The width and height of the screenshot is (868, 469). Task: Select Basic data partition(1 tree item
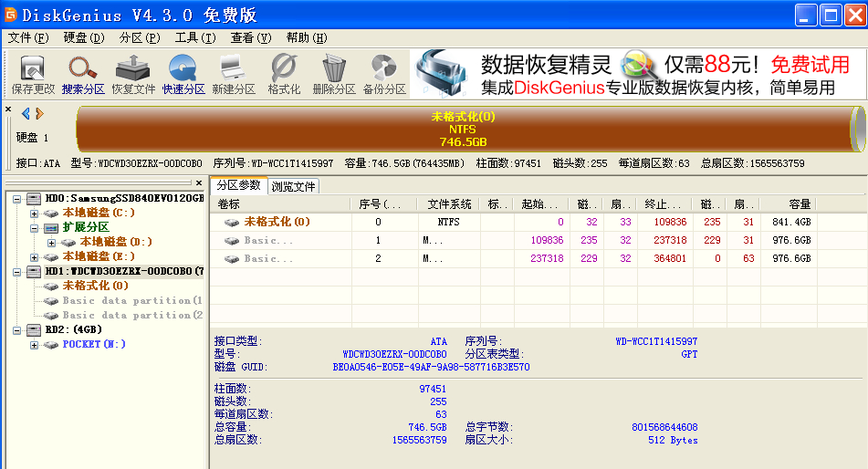pos(132,300)
